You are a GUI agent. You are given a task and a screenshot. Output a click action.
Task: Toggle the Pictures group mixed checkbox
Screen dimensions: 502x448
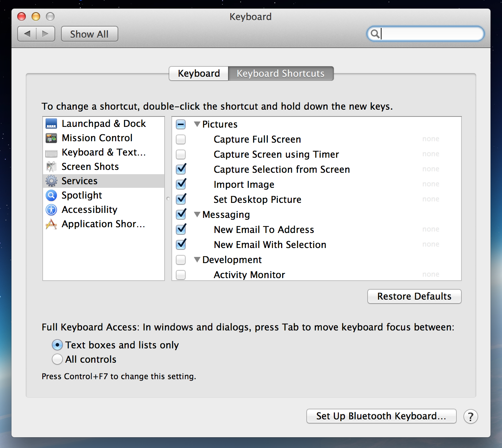point(181,124)
